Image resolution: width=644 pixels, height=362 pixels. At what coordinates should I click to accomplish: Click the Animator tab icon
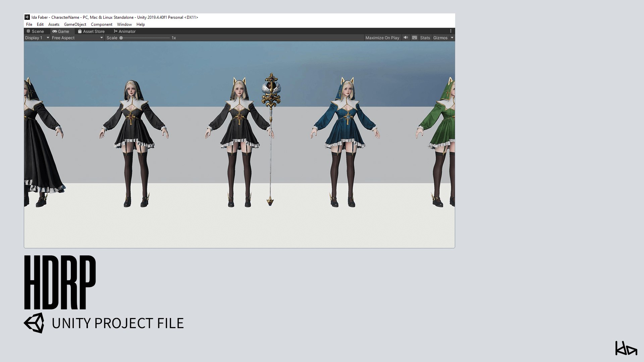click(116, 31)
